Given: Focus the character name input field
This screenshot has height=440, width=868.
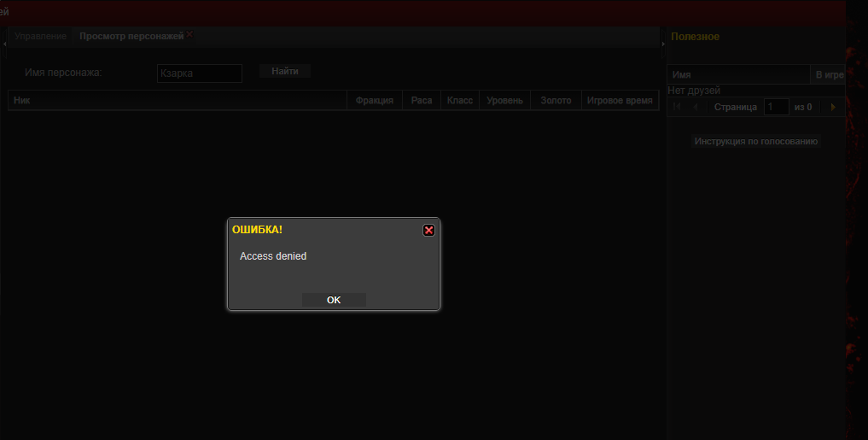Looking at the screenshot, I should click(x=200, y=73).
